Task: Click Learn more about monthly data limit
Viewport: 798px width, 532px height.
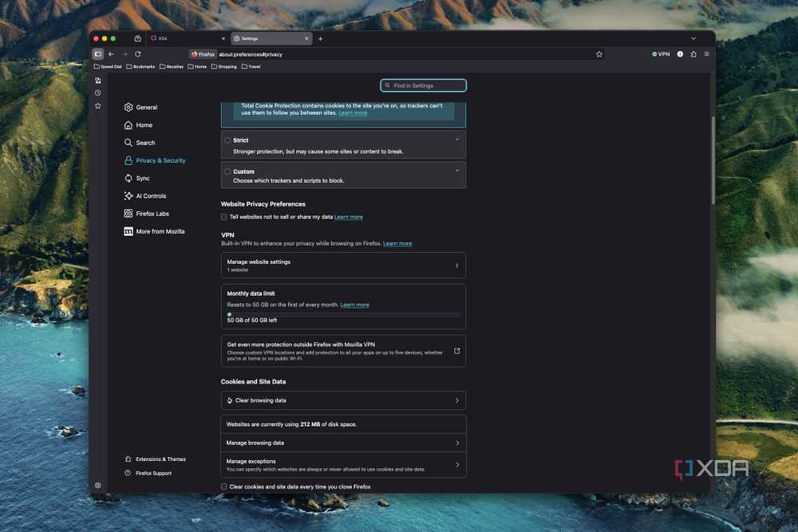Action: pos(355,305)
